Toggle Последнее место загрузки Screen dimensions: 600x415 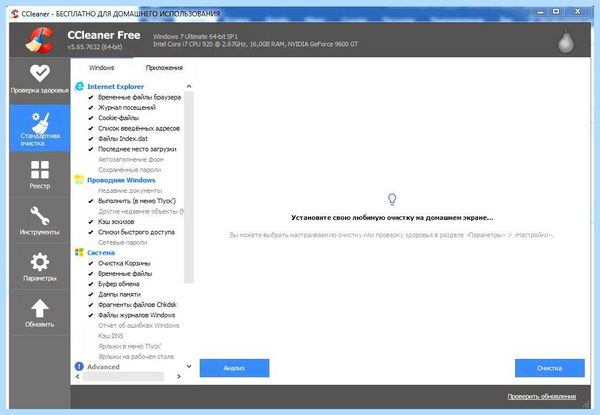(x=91, y=149)
